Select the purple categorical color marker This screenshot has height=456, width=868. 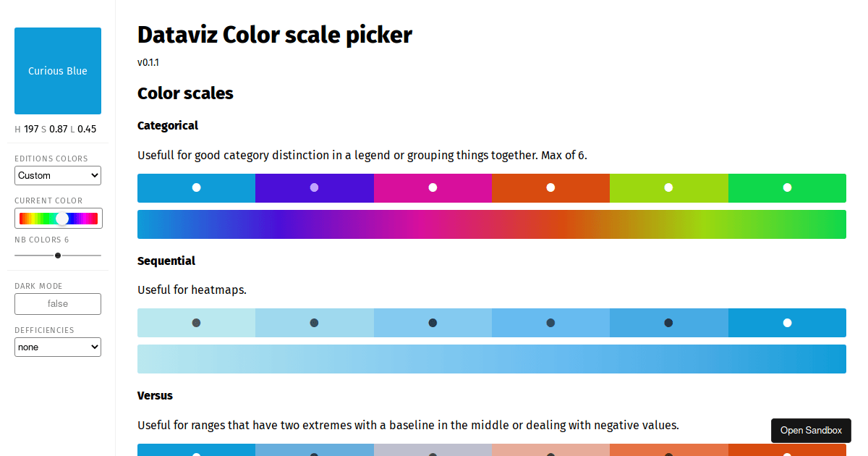tap(314, 187)
